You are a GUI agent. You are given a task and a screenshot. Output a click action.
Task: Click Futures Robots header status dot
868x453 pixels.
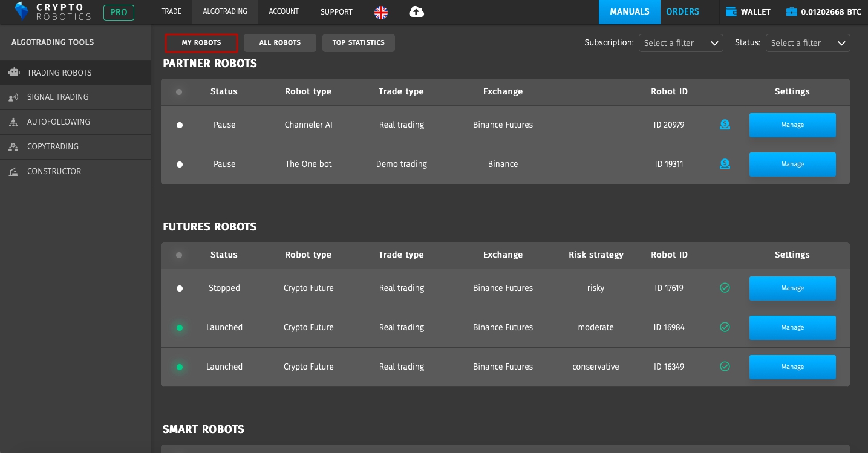(x=179, y=255)
